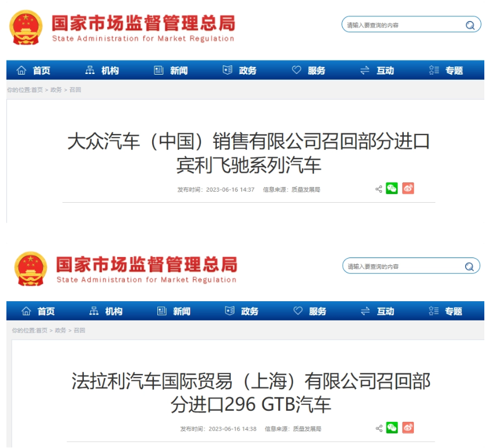Focus the search box on the Bentley recall page
The image size is (489, 448).
pos(411,24)
